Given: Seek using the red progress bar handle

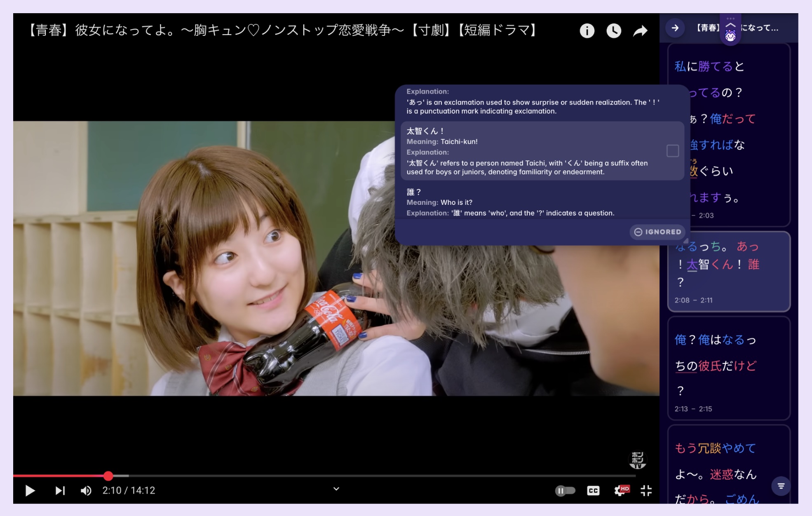Looking at the screenshot, I should (108, 476).
